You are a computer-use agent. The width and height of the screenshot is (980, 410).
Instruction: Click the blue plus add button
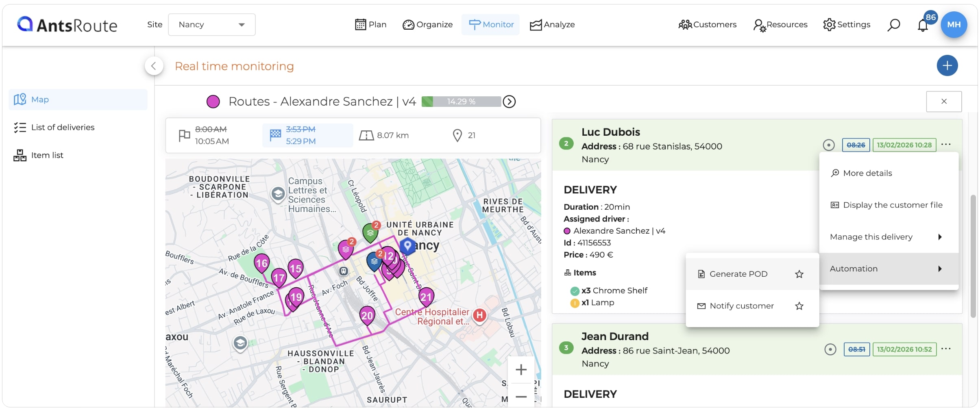[x=947, y=65]
